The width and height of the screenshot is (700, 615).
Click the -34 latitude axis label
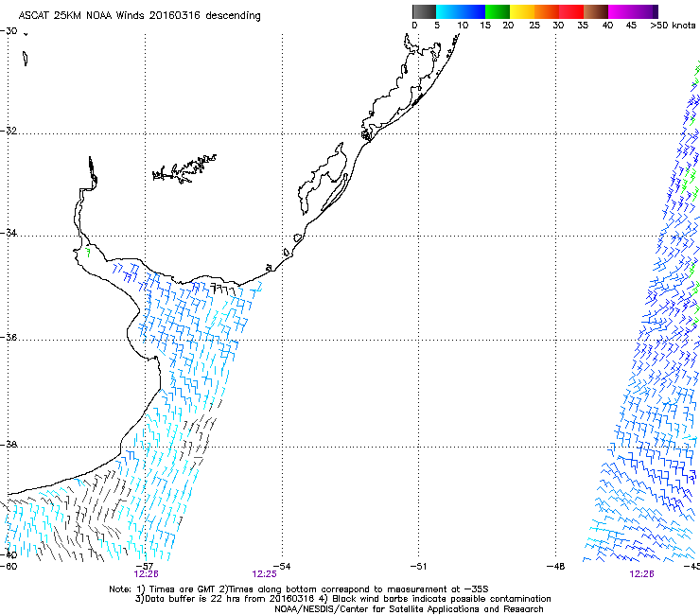pos(9,233)
